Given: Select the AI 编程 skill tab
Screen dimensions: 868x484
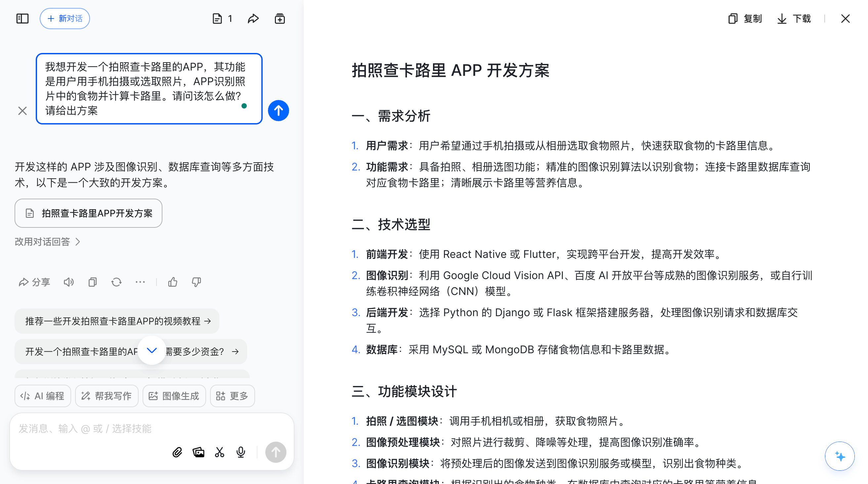Looking at the screenshot, I should (x=42, y=396).
